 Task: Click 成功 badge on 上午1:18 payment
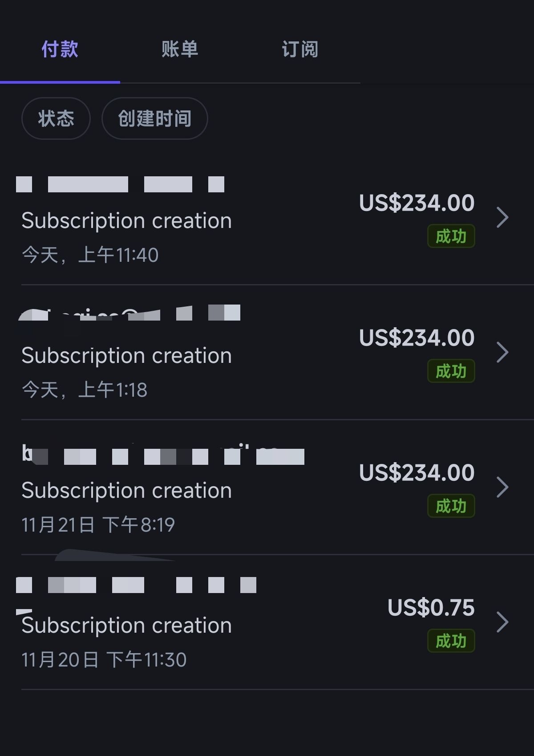point(451,371)
